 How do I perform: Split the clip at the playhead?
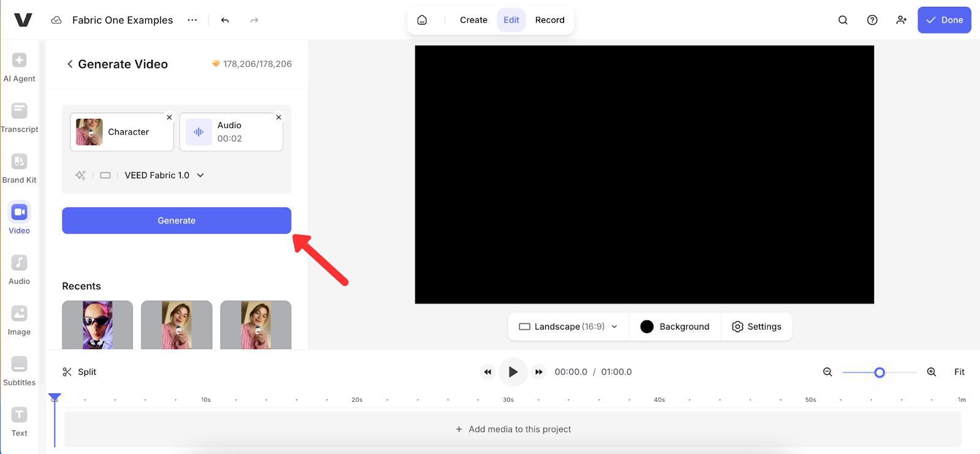80,372
